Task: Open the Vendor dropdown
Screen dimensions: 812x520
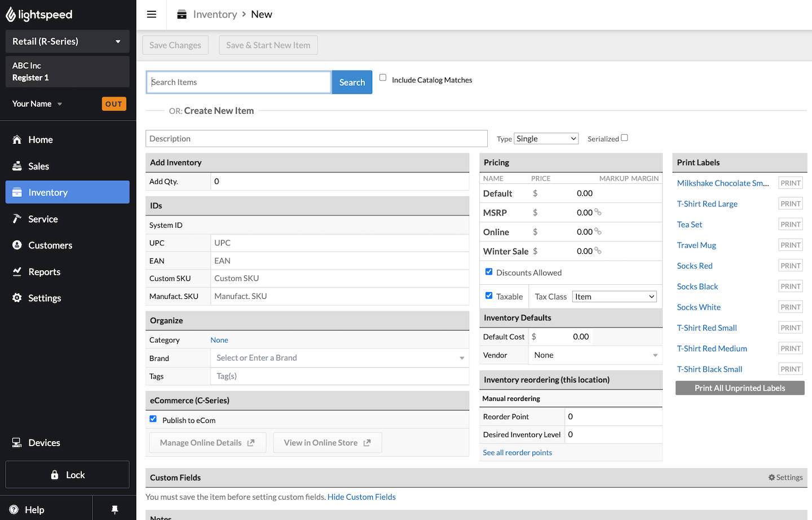Action: click(x=595, y=355)
